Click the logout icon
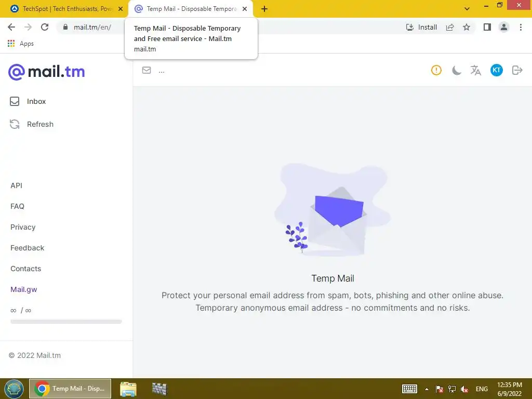 coord(517,70)
